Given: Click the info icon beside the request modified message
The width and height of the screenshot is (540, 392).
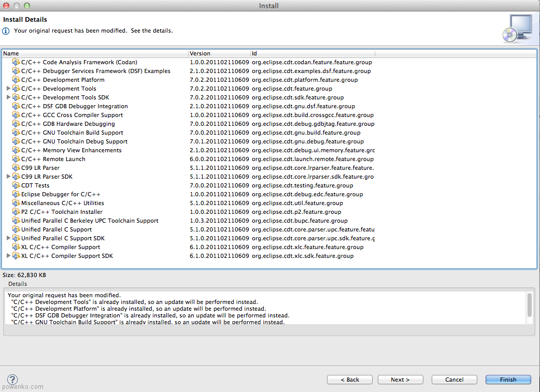Looking at the screenshot, I should tap(6, 31).
